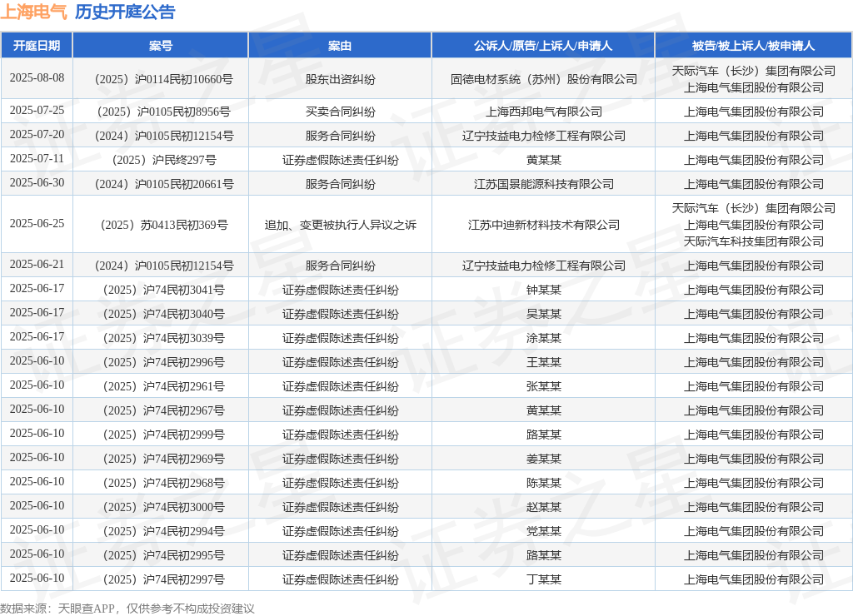Click plaintiff 党某某
The height and width of the screenshot is (616, 853).
coord(543,531)
